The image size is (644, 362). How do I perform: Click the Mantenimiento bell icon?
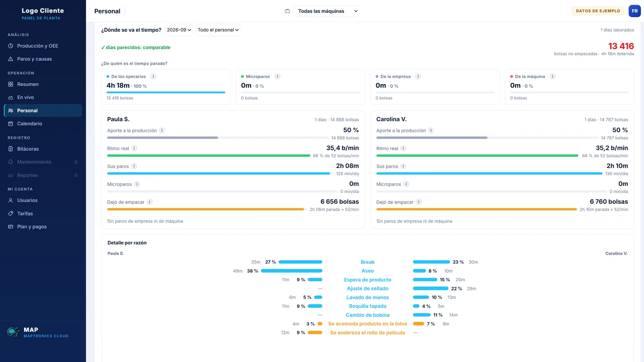[x=10, y=162]
